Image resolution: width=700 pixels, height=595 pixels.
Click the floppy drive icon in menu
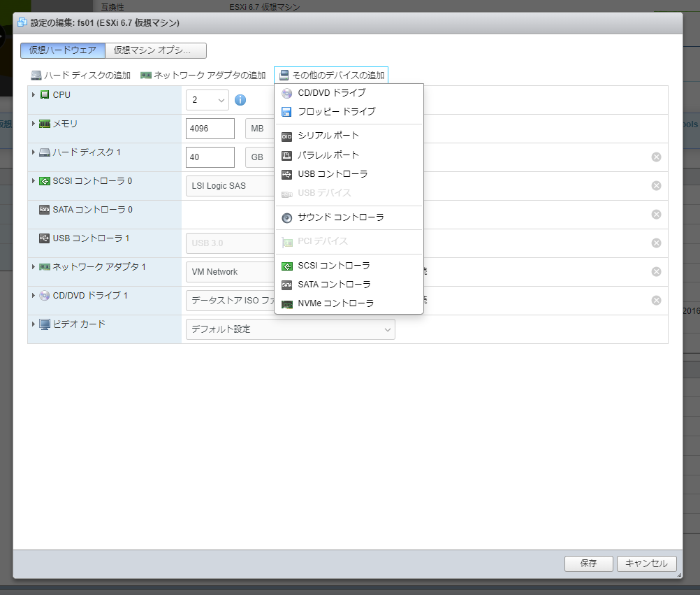(286, 112)
